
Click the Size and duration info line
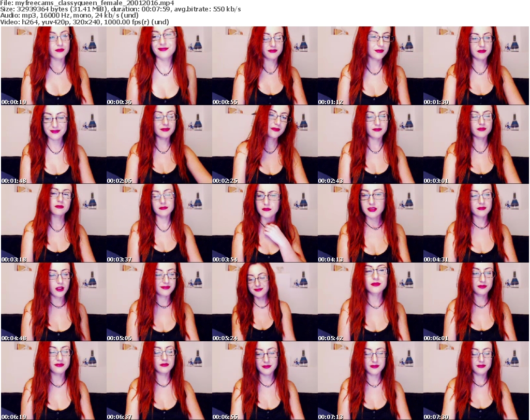120,9
